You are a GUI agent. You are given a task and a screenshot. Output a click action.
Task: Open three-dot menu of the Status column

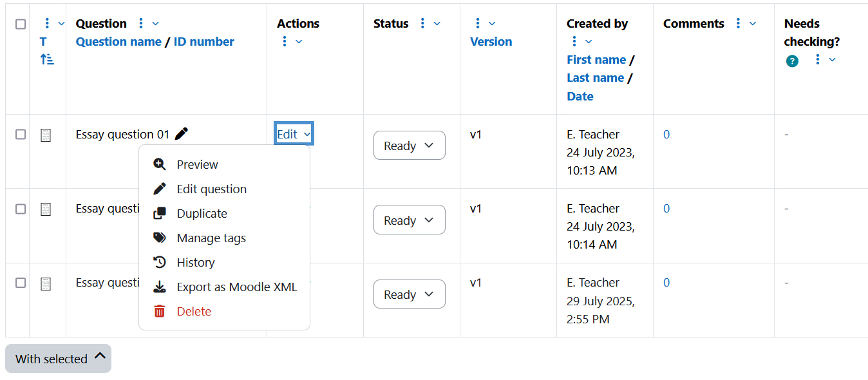(x=422, y=23)
